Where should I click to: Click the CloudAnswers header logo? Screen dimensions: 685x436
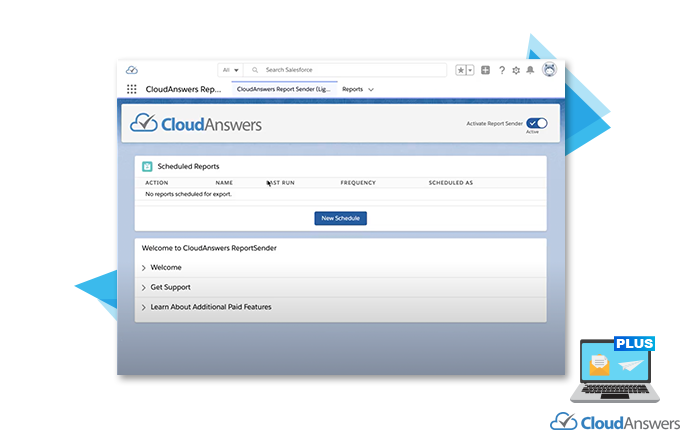point(196,123)
